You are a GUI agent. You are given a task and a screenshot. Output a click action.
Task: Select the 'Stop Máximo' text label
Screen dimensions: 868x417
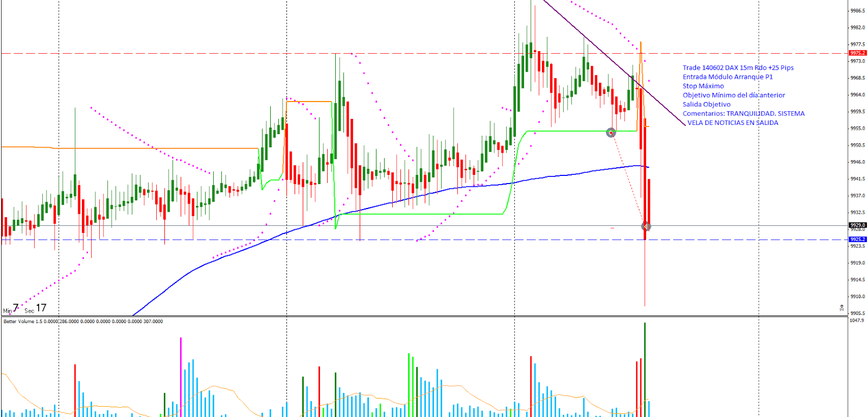pyautogui.click(x=703, y=86)
